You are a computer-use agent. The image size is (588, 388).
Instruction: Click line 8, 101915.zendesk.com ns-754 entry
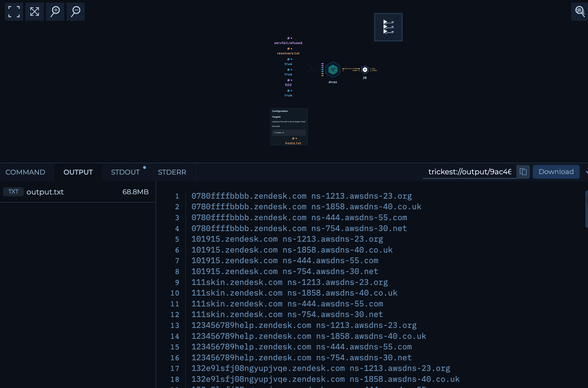point(285,271)
